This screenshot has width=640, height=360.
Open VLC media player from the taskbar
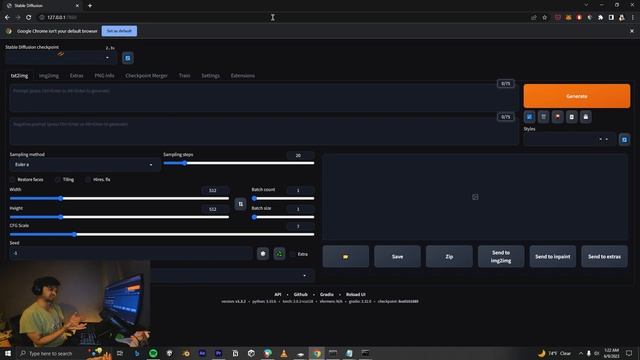point(284,353)
